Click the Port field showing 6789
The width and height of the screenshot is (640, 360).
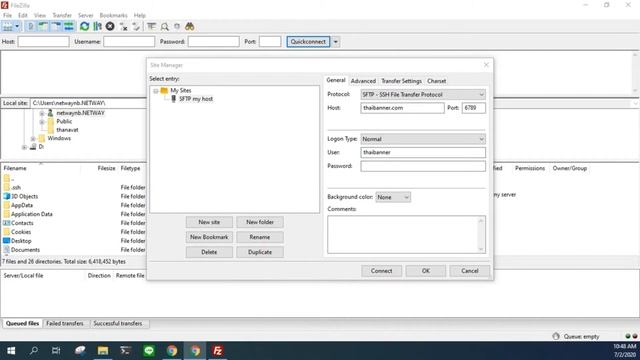pyautogui.click(x=473, y=108)
